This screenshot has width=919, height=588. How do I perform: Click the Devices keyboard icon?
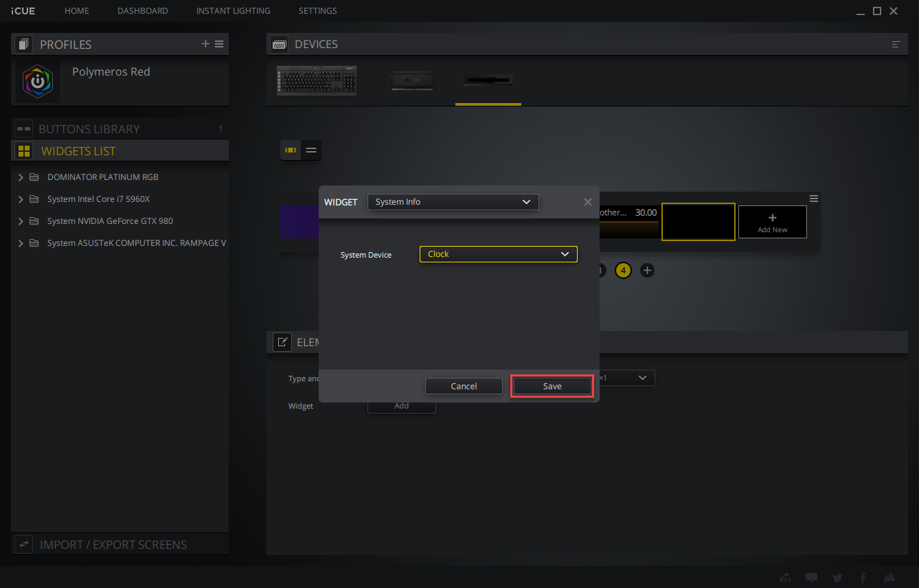(280, 45)
